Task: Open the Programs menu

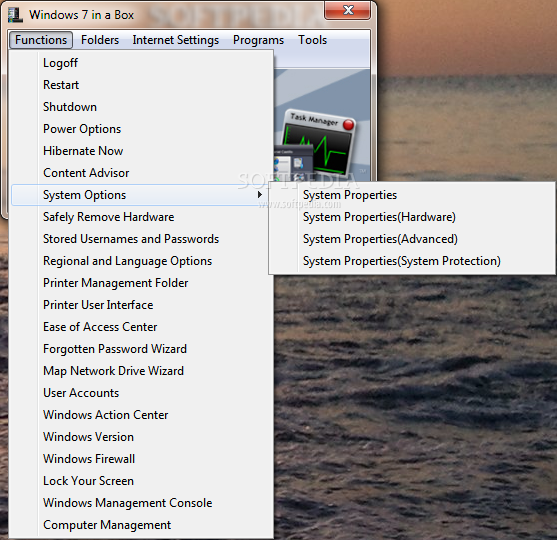Action: click(258, 40)
